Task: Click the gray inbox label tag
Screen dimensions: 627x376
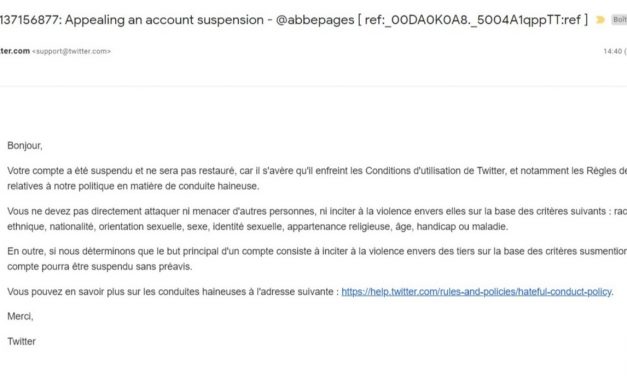Action: pyautogui.click(x=619, y=20)
